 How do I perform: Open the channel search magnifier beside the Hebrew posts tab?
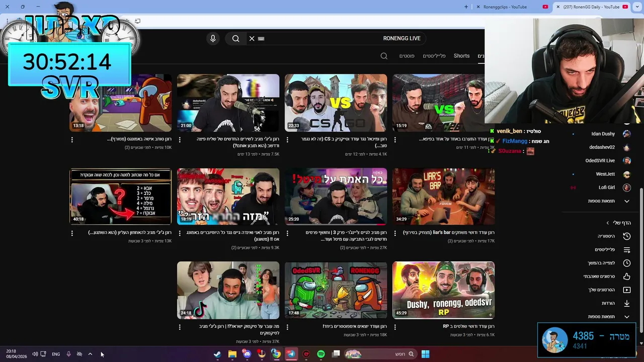pos(384,56)
